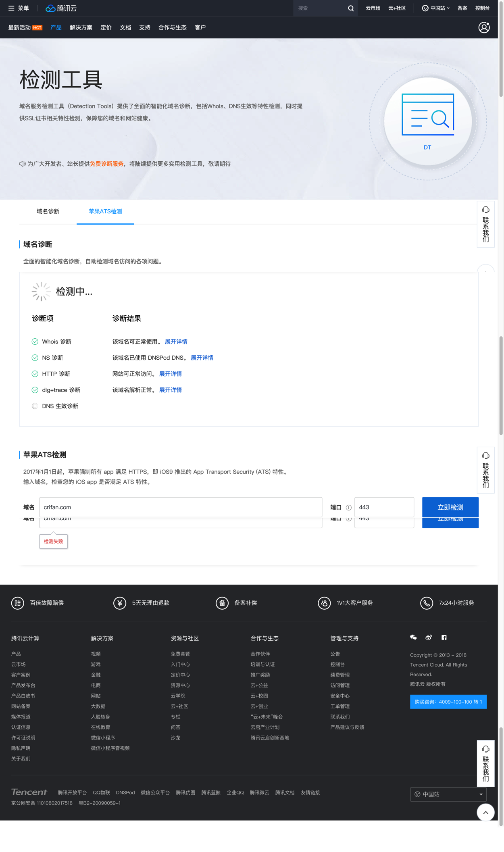Expand Whois 诊断 展开详情
Image resolution: width=504 pixels, height=852 pixels.
[176, 342]
